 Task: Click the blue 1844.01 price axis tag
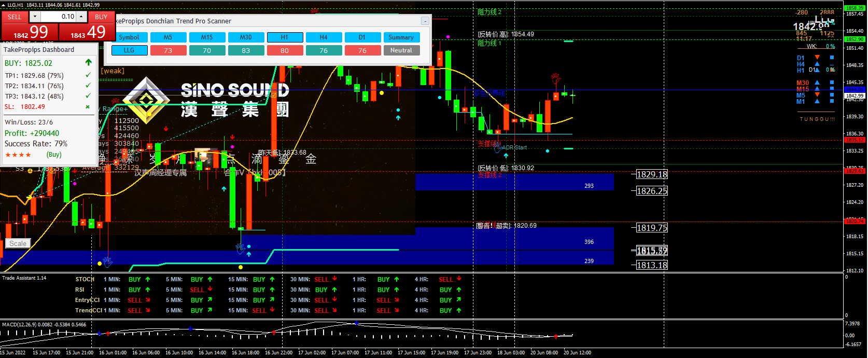pos(855,90)
